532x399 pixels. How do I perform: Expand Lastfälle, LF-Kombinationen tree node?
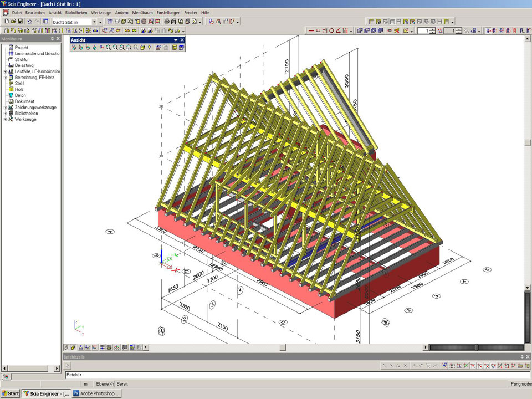point(5,71)
